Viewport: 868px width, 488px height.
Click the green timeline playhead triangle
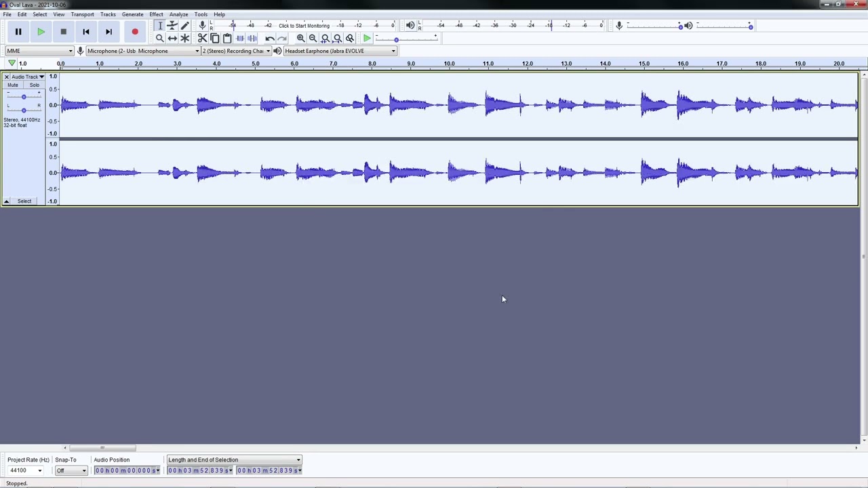12,63
